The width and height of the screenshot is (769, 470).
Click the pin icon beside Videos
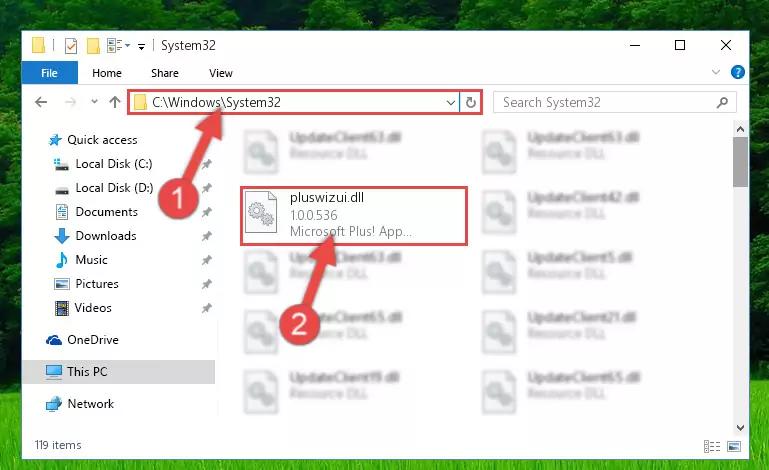click(x=207, y=308)
